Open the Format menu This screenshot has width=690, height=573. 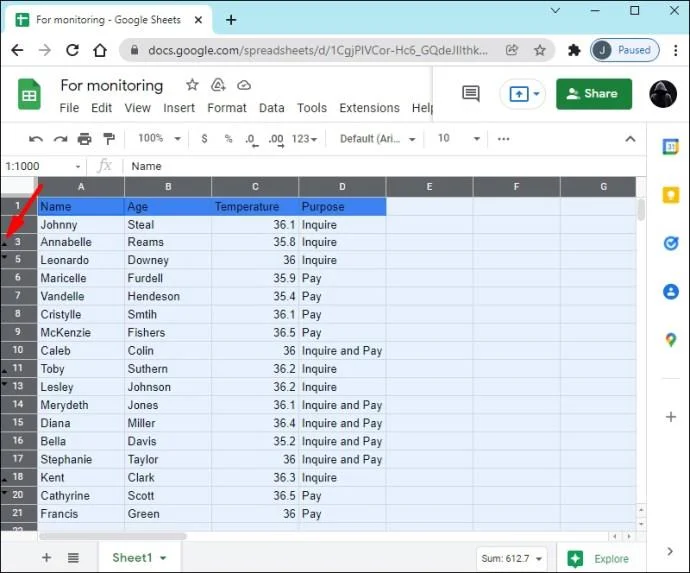coord(227,108)
